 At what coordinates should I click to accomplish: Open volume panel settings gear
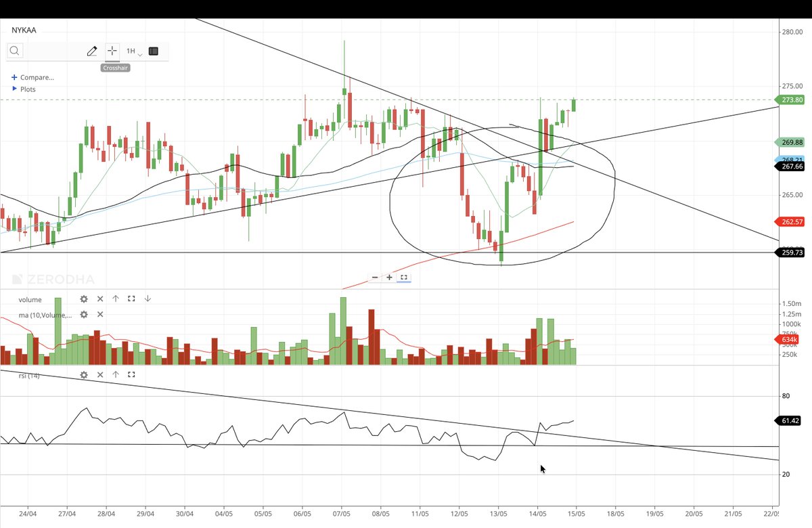(x=84, y=299)
